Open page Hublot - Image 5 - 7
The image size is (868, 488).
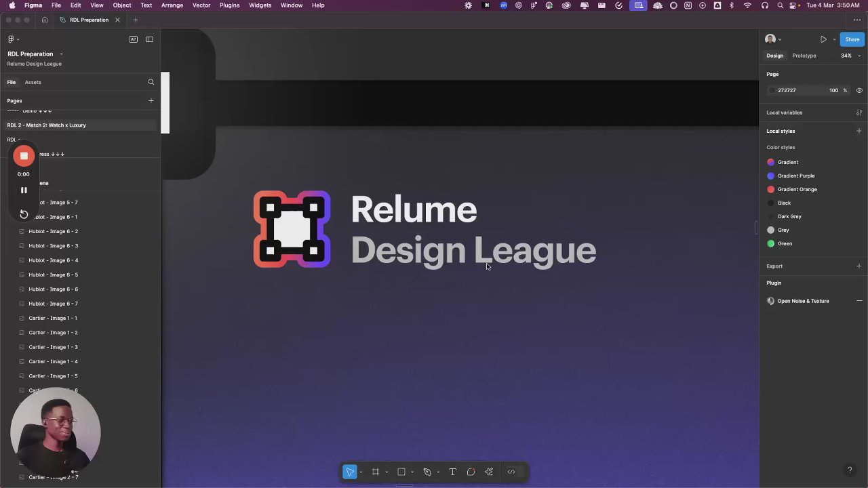(x=53, y=203)
